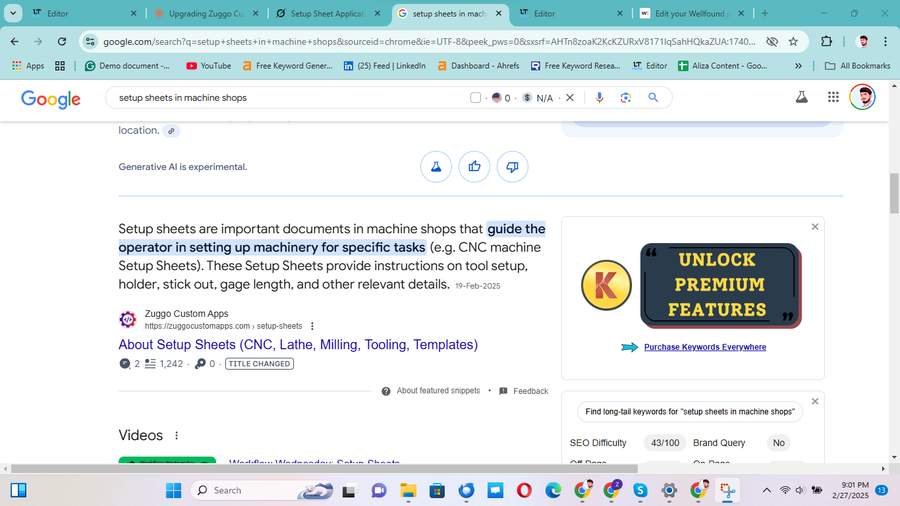Click Find long-tail keywords button
Screen dimensions: 900x506
(x=689, y=412)
